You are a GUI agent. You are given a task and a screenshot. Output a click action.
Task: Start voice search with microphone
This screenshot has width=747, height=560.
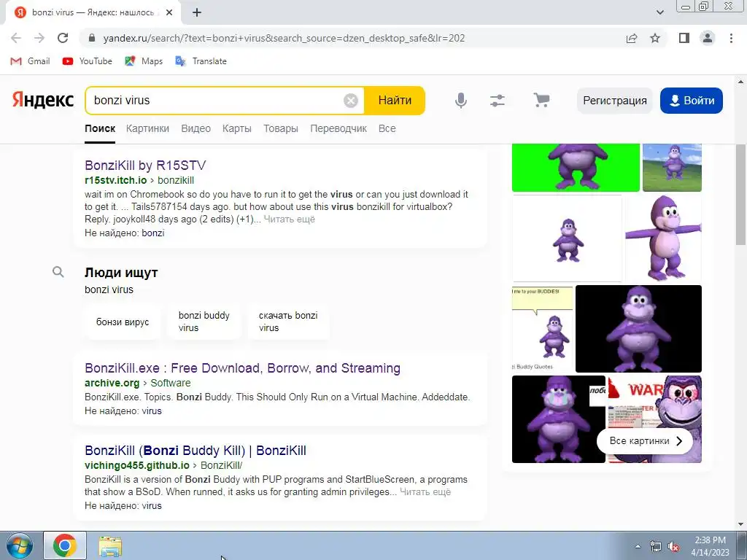pyautogui.click(x=461, y=101)
